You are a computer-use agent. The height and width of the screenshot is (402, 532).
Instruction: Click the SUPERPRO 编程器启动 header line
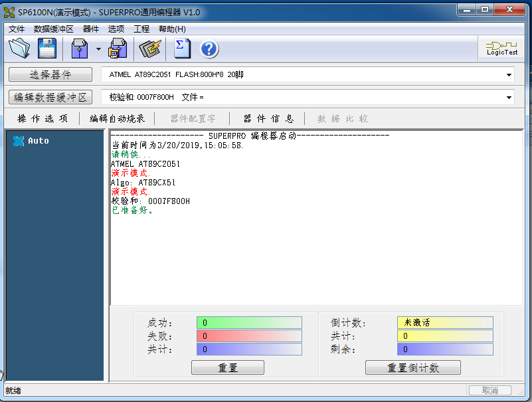pos(250,136)
